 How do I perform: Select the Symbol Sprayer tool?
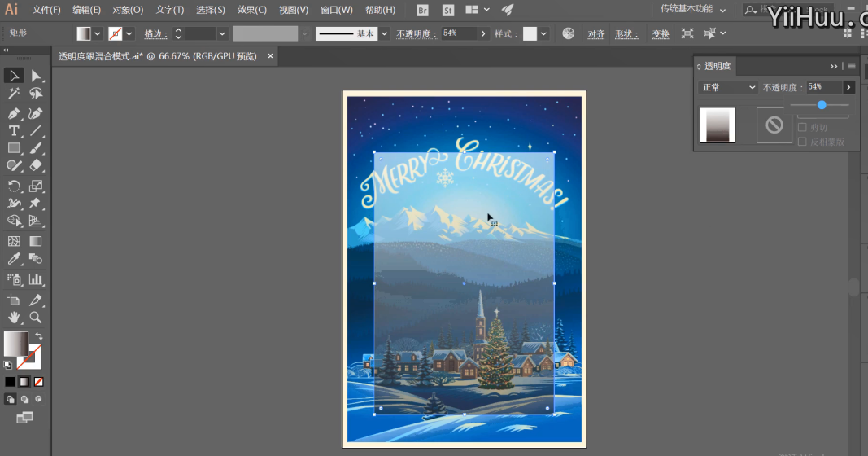(14, 279)
